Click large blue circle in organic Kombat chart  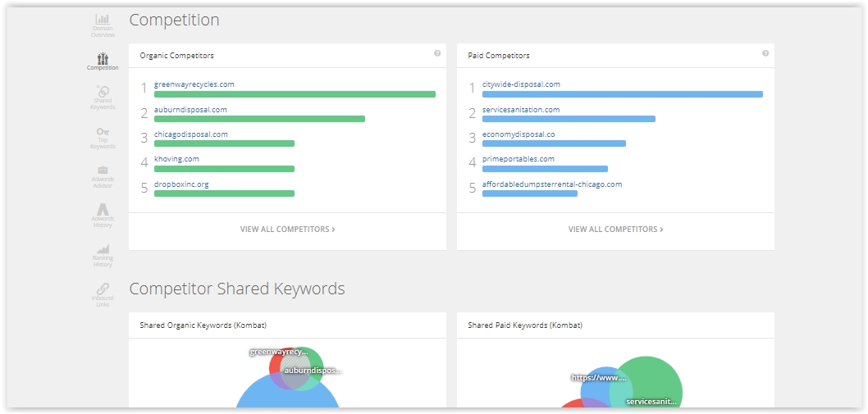(x=287, y=394)
